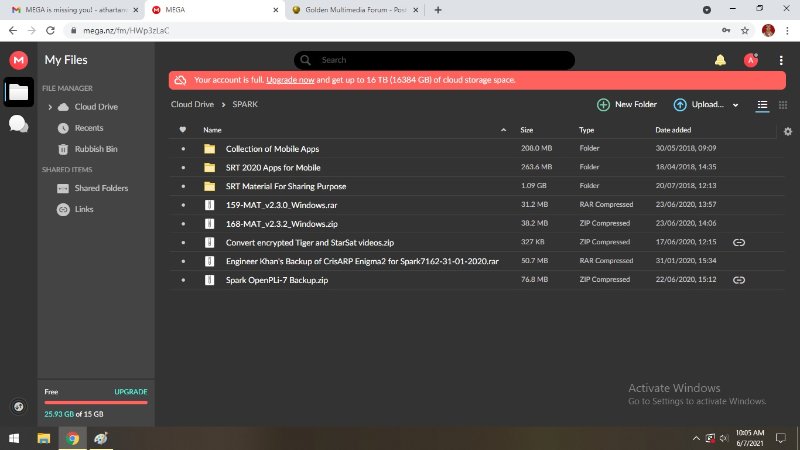Open Recents in sidebar
800x450 pixels.
(x=89, y=128)
